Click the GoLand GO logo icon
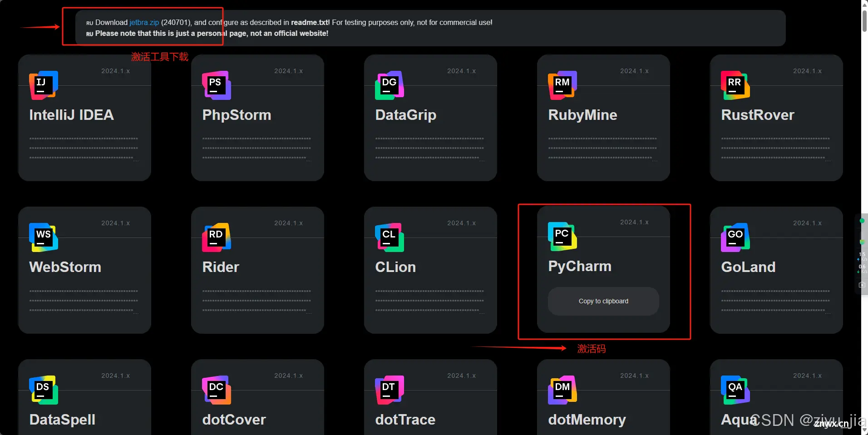868x435 pixels. coord(735,237)
